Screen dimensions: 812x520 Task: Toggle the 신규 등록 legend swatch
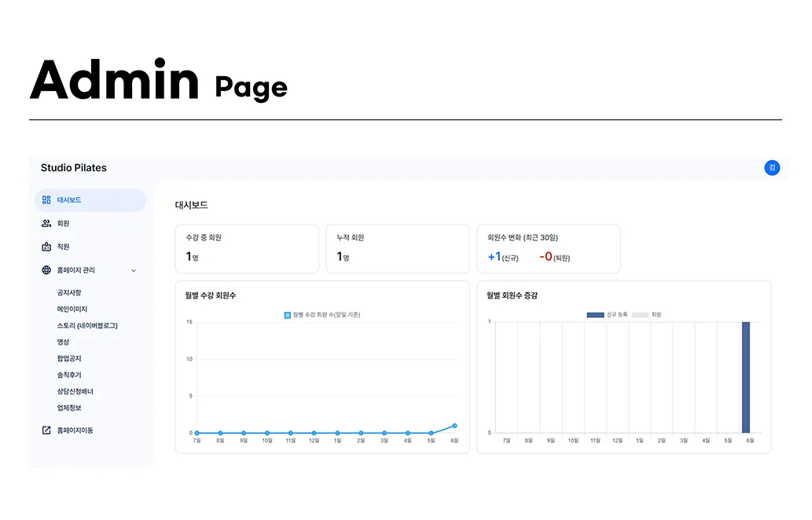click(595, 314)
